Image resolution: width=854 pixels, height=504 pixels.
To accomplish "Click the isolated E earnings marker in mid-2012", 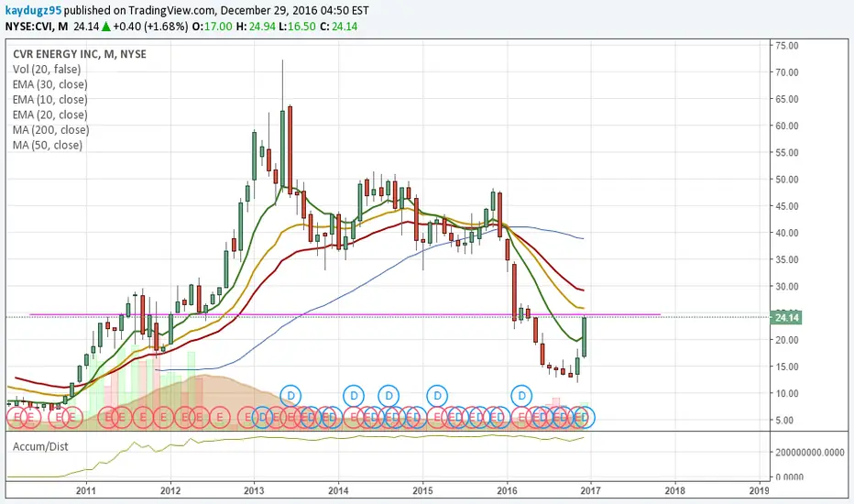I will click(x=220, y=417).
